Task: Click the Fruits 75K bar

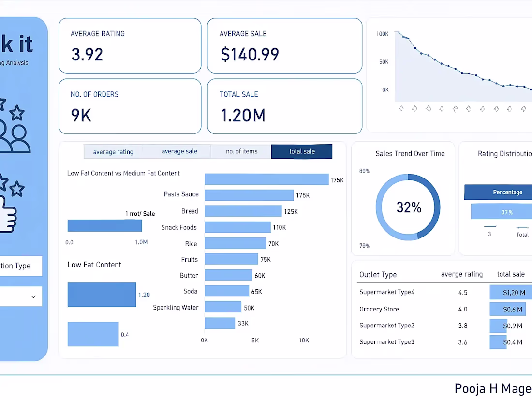Action: click(x=231, y=259)
